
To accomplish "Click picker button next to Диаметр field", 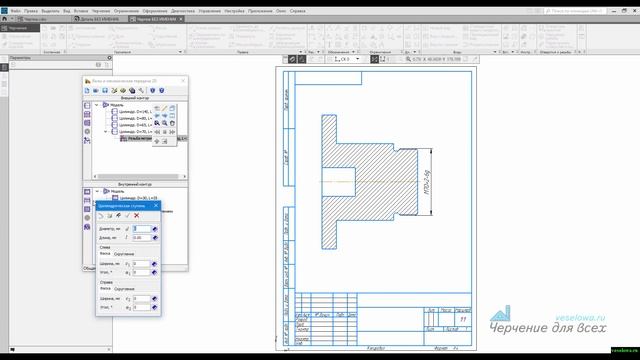I will [155, 229].
